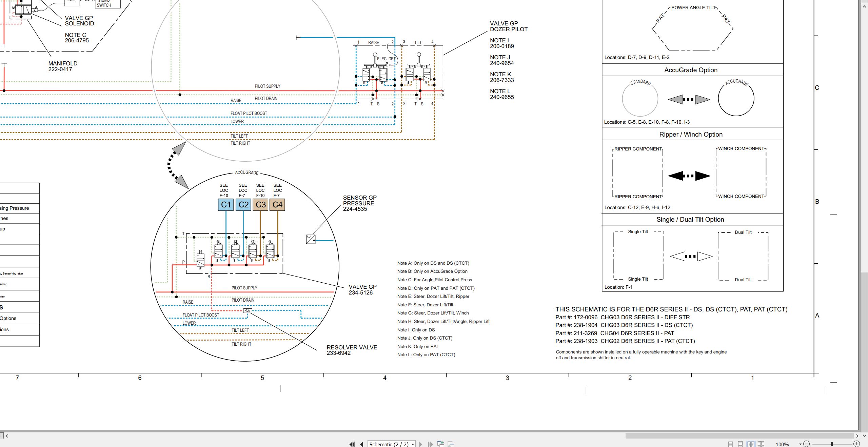Click the 'FLOAT PILOT BOOST' line label in upper circle
This screenshot has width=868, height=447.
(249, 113)
